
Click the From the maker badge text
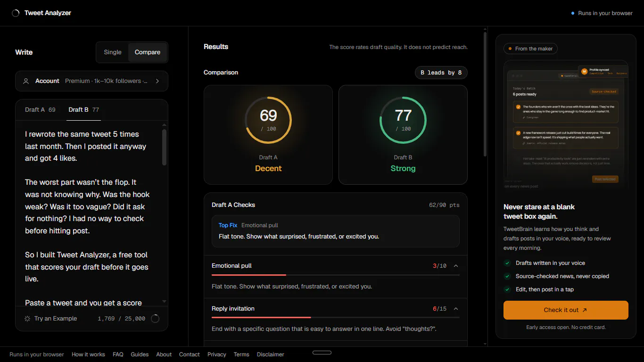534,49
